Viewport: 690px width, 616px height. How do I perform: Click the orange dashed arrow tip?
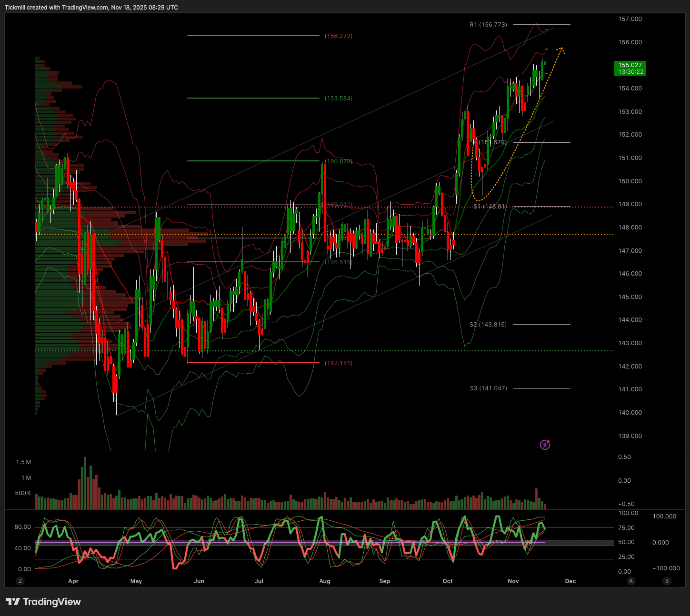point(562,48)
